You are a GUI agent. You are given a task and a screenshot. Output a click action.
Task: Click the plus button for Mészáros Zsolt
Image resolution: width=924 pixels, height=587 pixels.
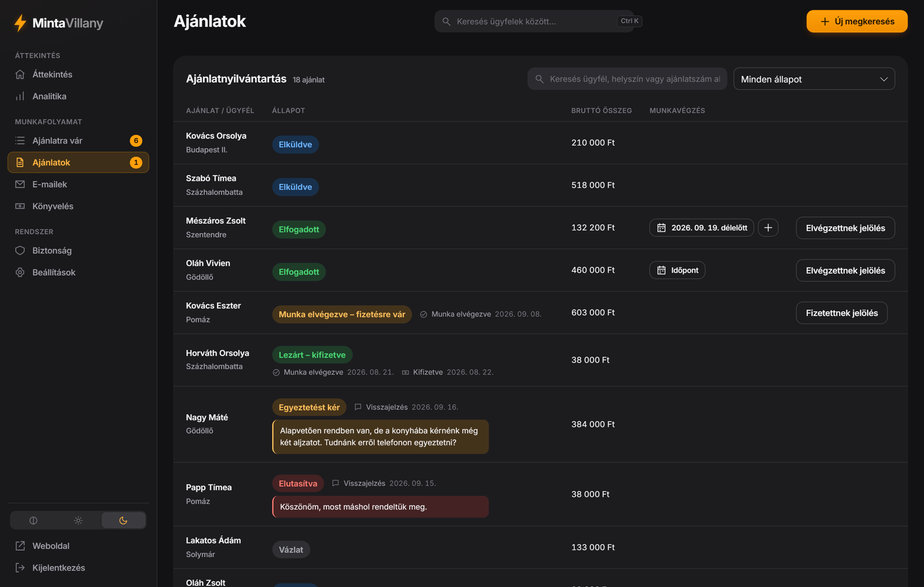click(x=768, y=228)
